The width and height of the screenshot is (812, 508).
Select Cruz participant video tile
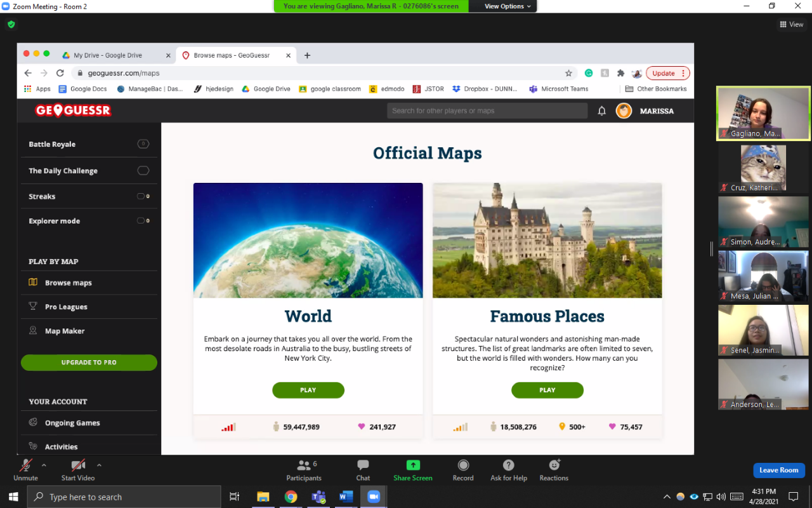pyautogui.click(x=764, y=168)
